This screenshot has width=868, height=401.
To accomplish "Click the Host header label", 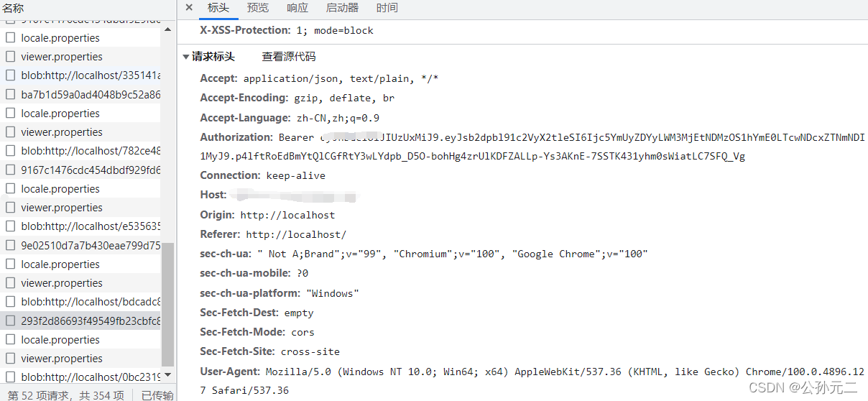I will (x=213, y=195).
